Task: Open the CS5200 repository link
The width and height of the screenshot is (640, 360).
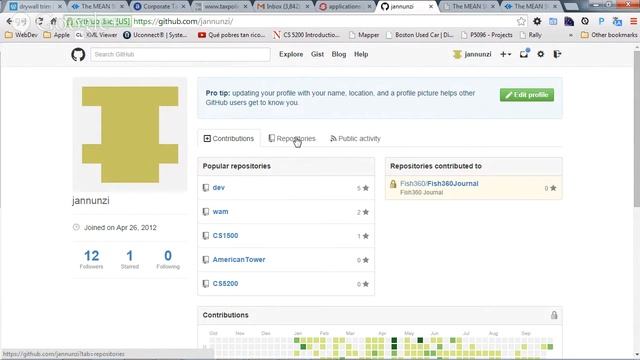Action: coord(225,284)
